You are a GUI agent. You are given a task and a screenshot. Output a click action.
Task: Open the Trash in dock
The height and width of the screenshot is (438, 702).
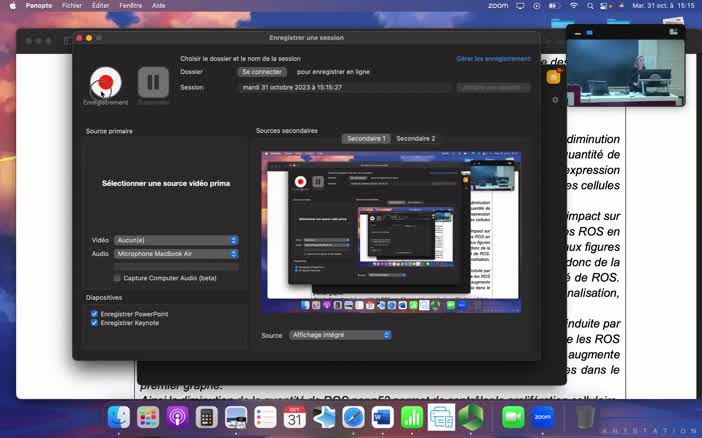585,417
